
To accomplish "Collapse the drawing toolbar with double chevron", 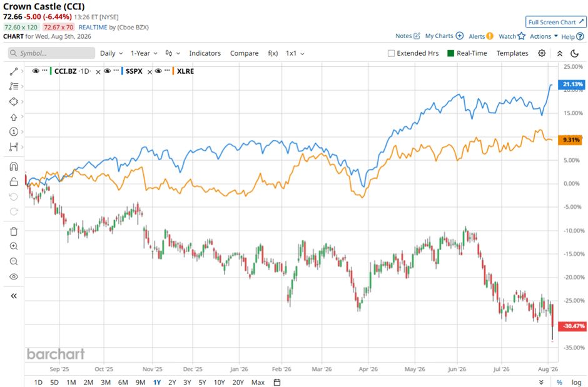I will click(x=14, y=296).
